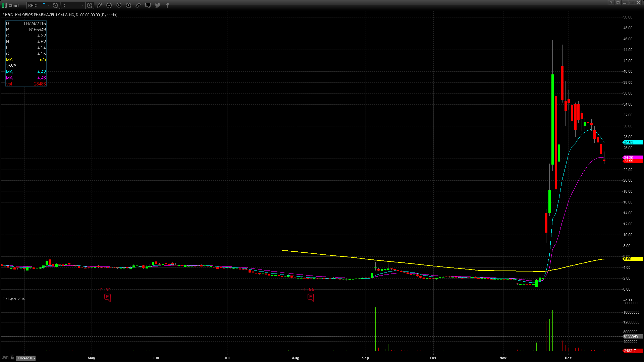This screenshot has width=644, height=362.
Task: Click the playback replay icon
Action: (119, 5)
